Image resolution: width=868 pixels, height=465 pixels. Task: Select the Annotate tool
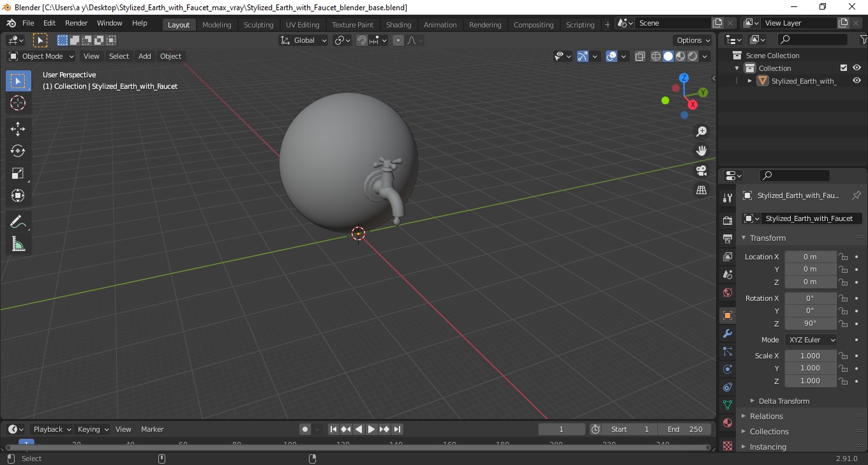point(18,222)
